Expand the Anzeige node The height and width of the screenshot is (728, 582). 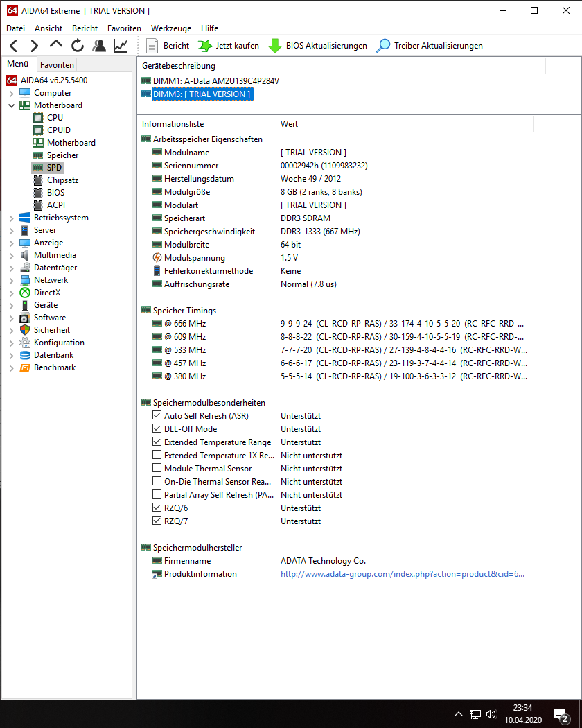pyautogui.click(x=12, y=243)
